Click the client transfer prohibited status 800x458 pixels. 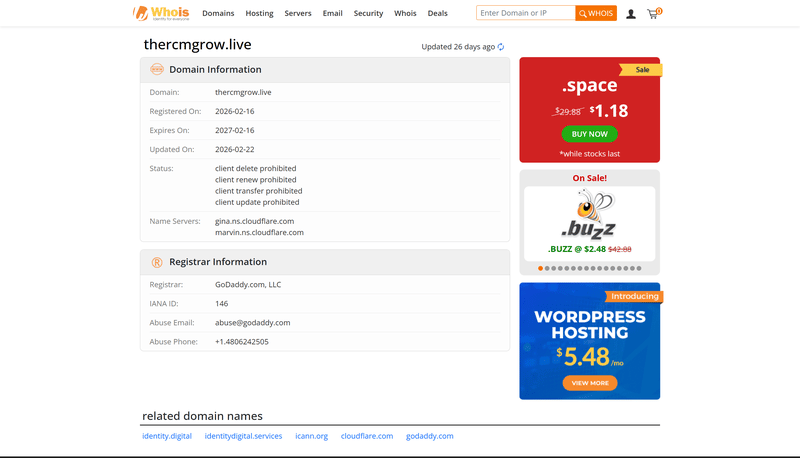tap(259, 191)
